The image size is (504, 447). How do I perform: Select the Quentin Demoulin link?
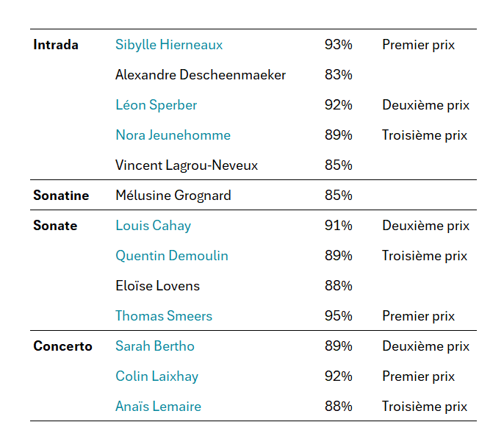(x=171, y=256)
